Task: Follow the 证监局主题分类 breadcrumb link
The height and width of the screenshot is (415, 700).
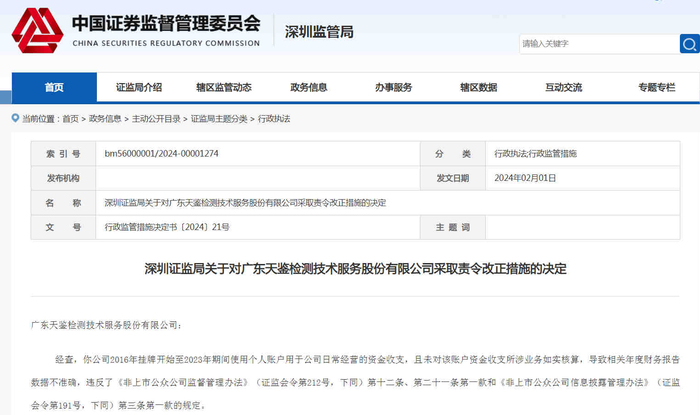Action: click(219, 119)
